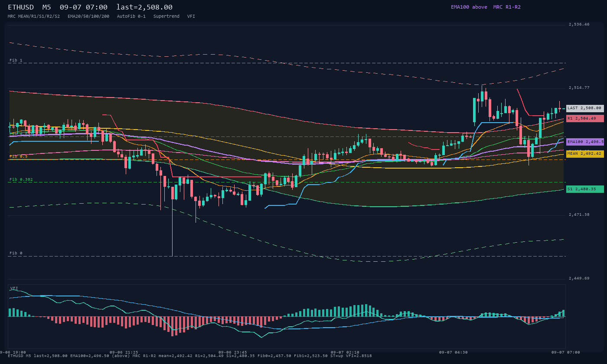
Task: Select the Supertrend legend entry
Action: [166, 16]
